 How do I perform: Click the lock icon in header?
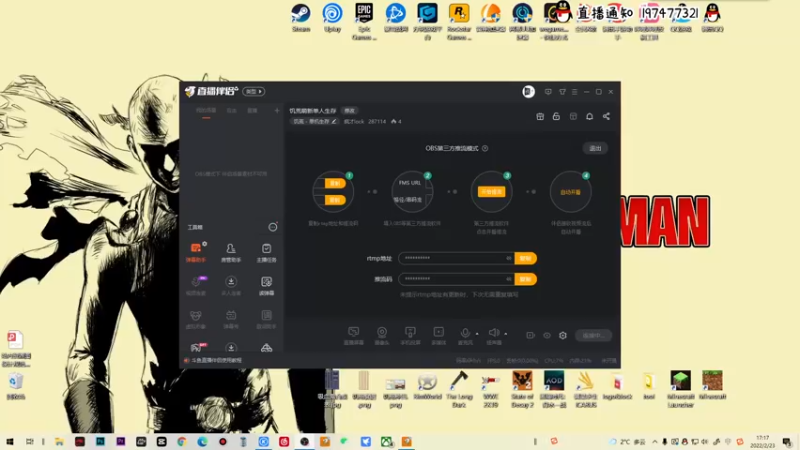556,117
